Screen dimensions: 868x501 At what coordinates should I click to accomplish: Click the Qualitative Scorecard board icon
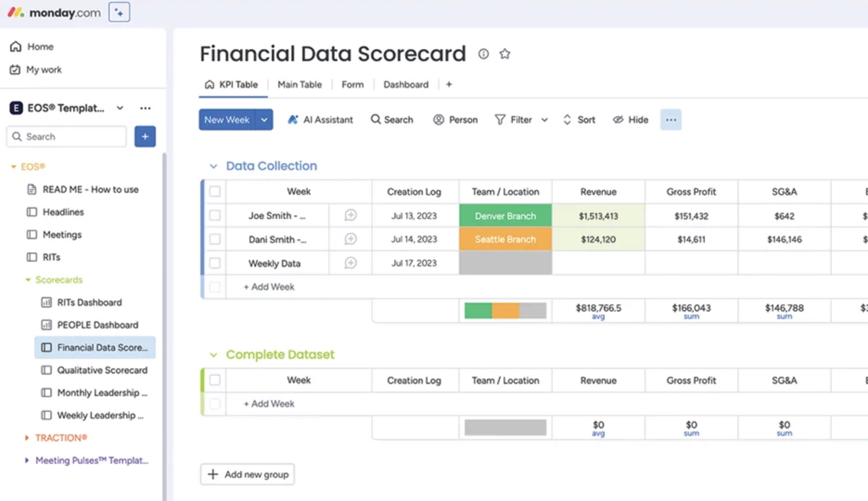click(46, 370)
